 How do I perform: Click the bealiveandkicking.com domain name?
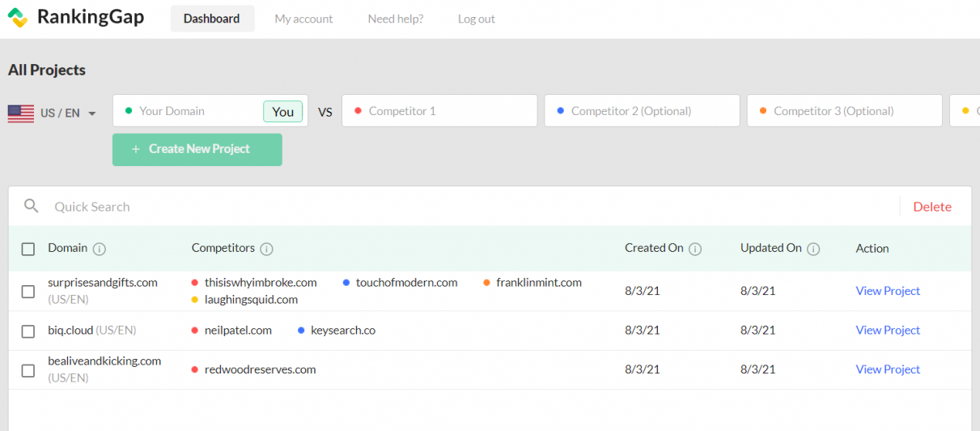point(104,361)
